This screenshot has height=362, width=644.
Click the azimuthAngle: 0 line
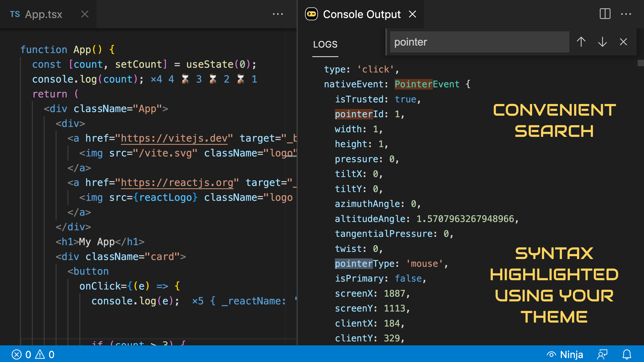coord(378,204)
